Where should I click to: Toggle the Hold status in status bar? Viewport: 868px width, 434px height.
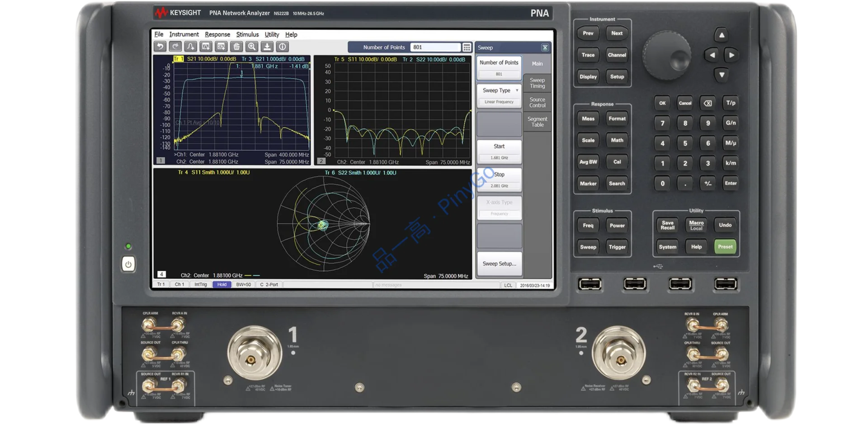point(222,284)
